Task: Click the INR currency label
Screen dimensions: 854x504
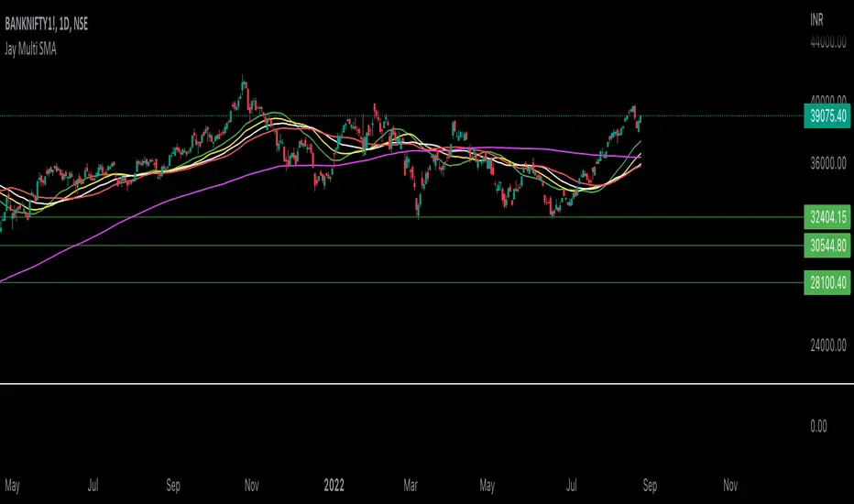Action: coord(816,20)
